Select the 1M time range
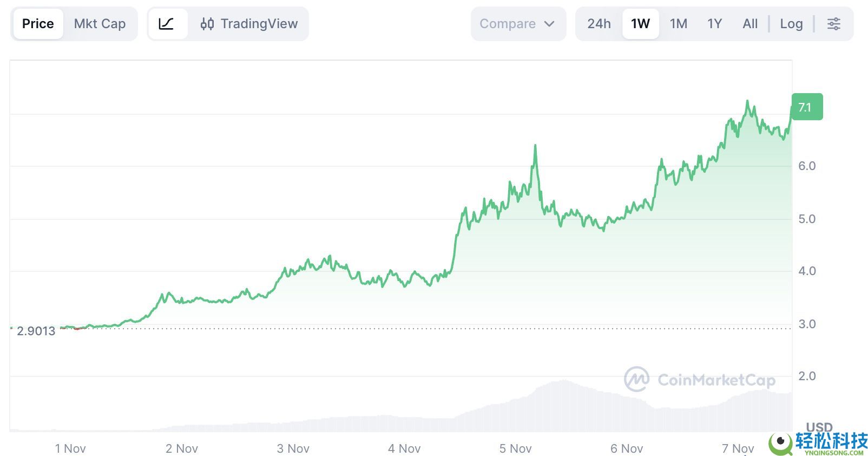 (x=678, y=24)
